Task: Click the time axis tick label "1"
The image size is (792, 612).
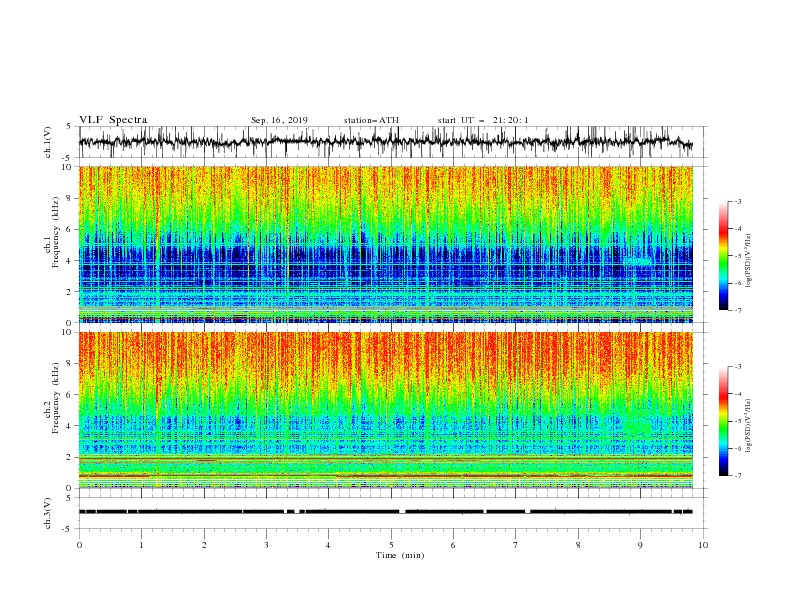Action: [141, 545]
